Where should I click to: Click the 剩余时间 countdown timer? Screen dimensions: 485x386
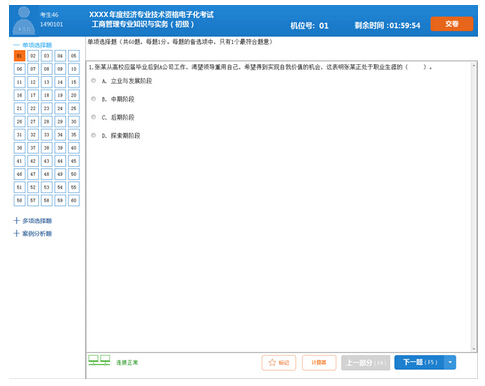[x=387, y=25]
